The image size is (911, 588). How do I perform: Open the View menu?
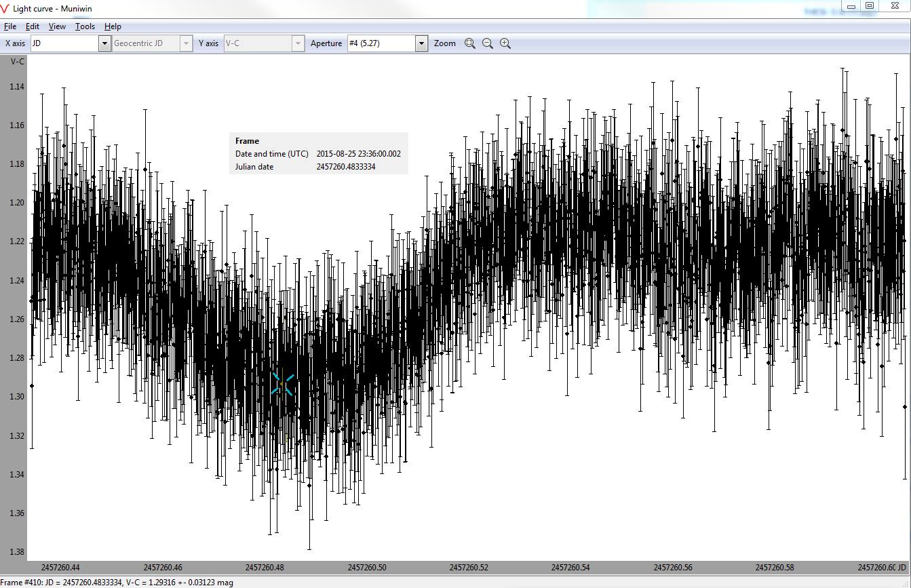pyautogui.click(x=57, y=26)
